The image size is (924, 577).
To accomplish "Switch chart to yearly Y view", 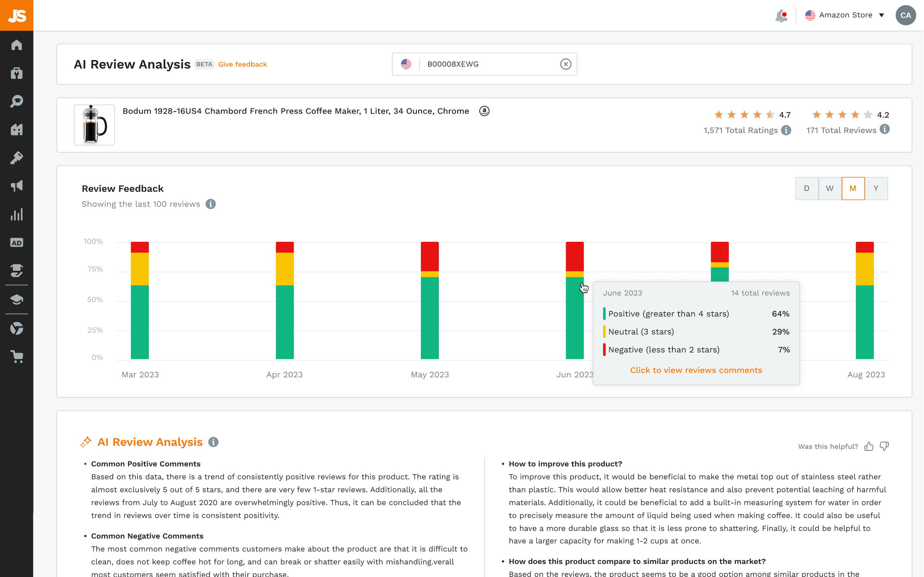I will point(876,188).
